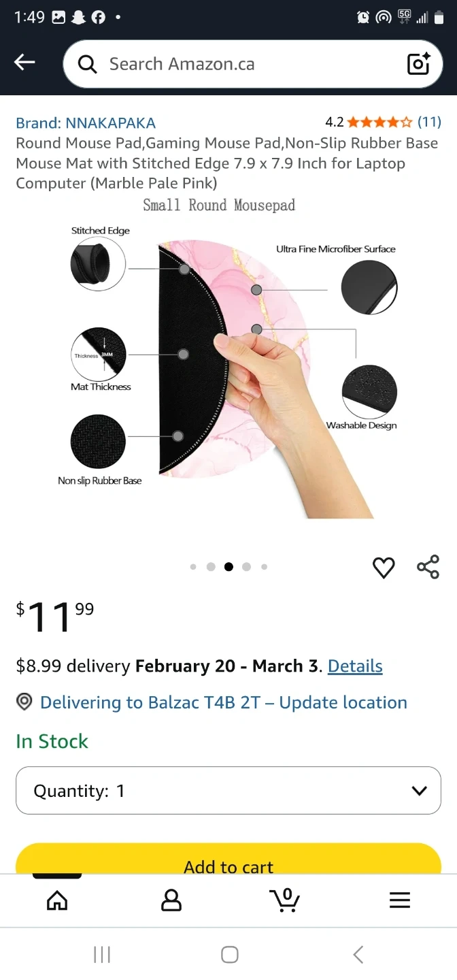Tap the magnifying glass search icon
This screenshot has width=457, height=980.
[x=87, y=64]
